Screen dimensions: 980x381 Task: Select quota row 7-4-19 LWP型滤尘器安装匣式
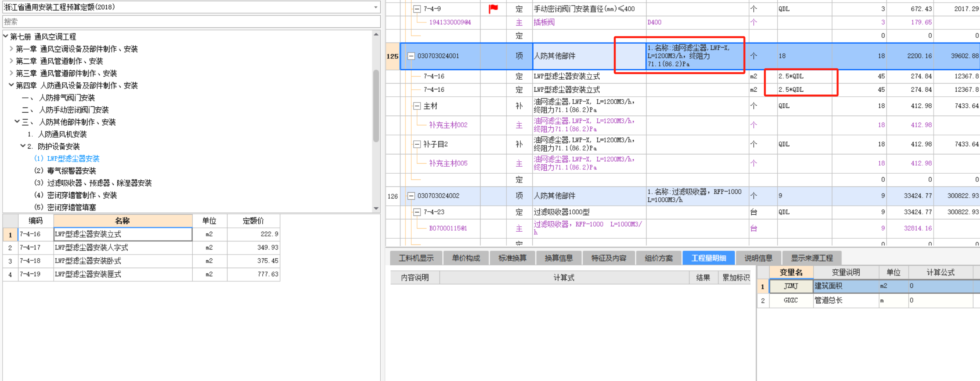pyautogui.click(x=141, y=274)
